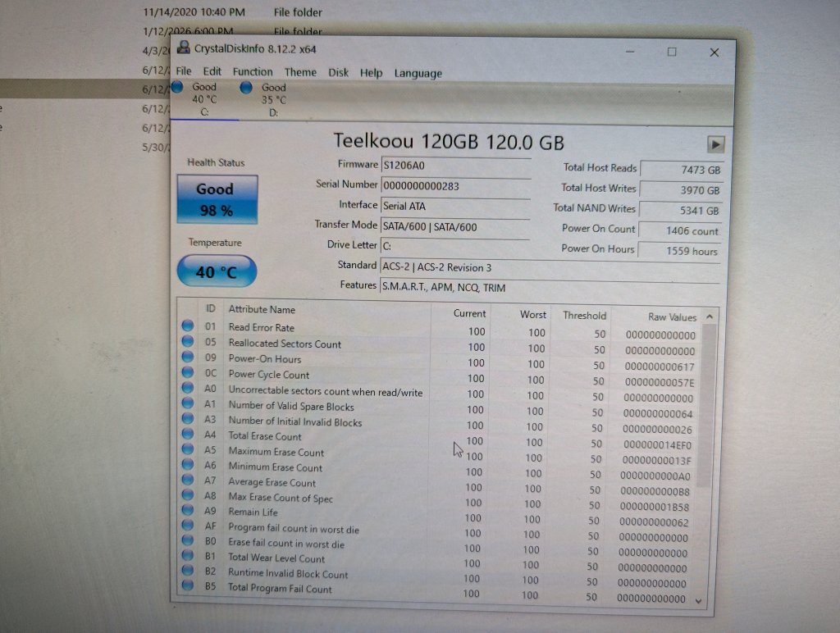Click the 40 °C temperature button
This screenshot has width=840, height=633.
click(x=217, y=271)
